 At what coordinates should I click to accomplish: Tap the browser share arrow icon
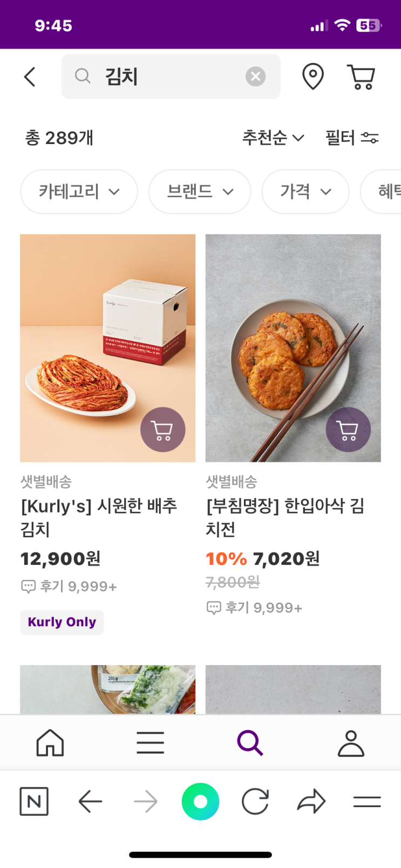[311, 802]
